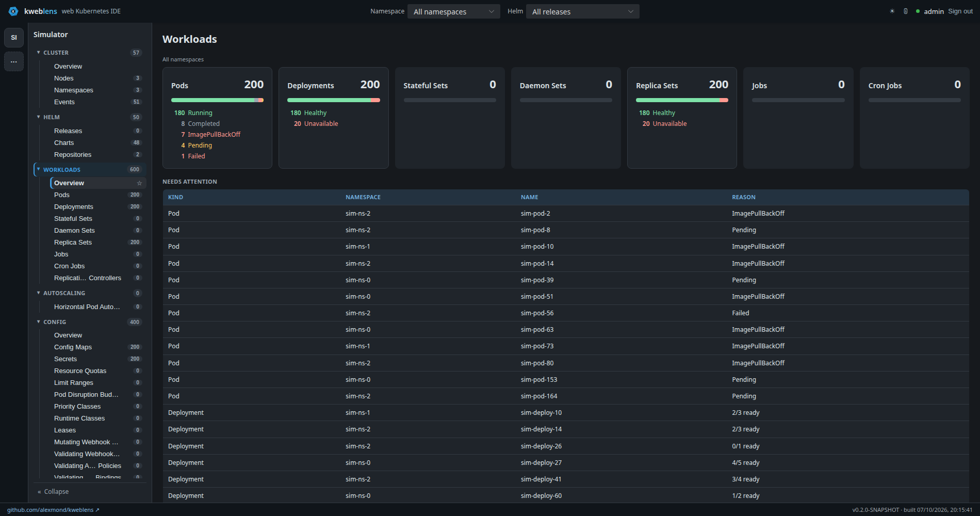
Task: Select Deployments in the sidebar
Action: click(x=97, y=207)
